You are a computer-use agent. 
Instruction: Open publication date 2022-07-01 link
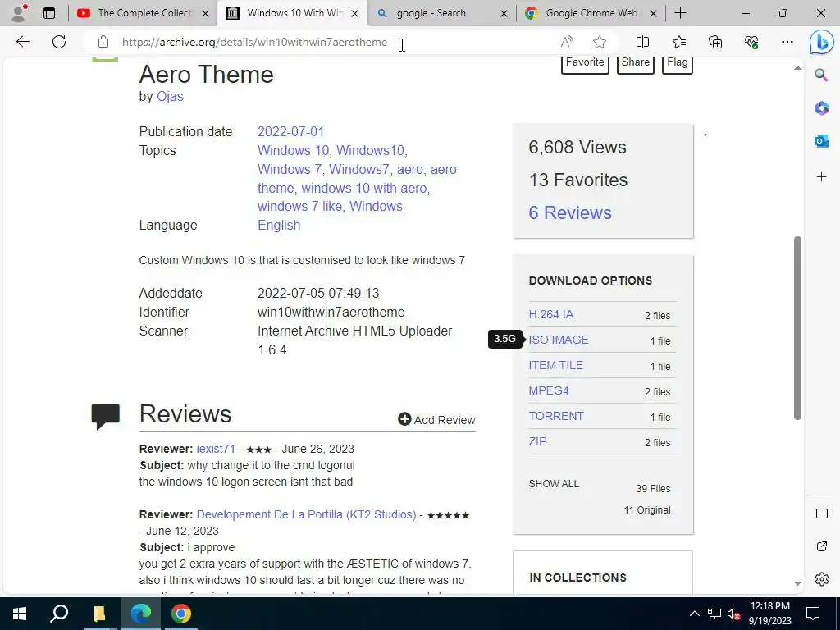coord(291,132)
